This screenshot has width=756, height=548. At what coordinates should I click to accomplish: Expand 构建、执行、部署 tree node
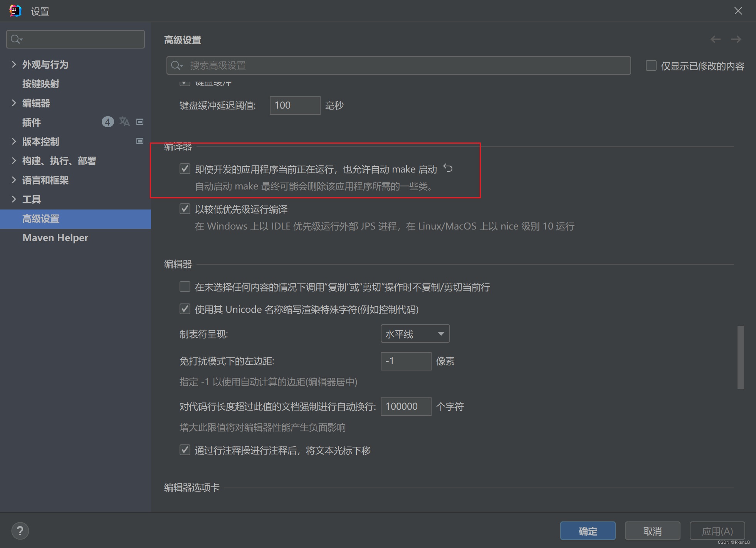pos(14,161)
